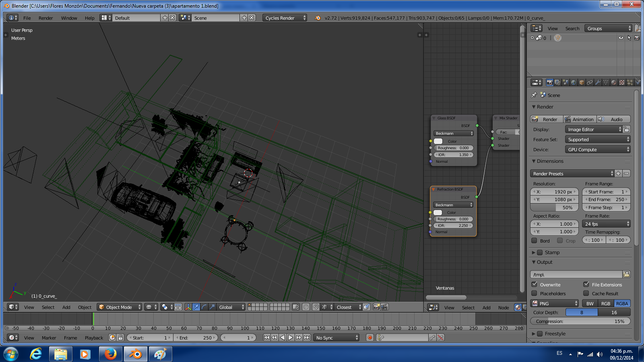Open the Modifiers wrench tab

tap(598, 82)
